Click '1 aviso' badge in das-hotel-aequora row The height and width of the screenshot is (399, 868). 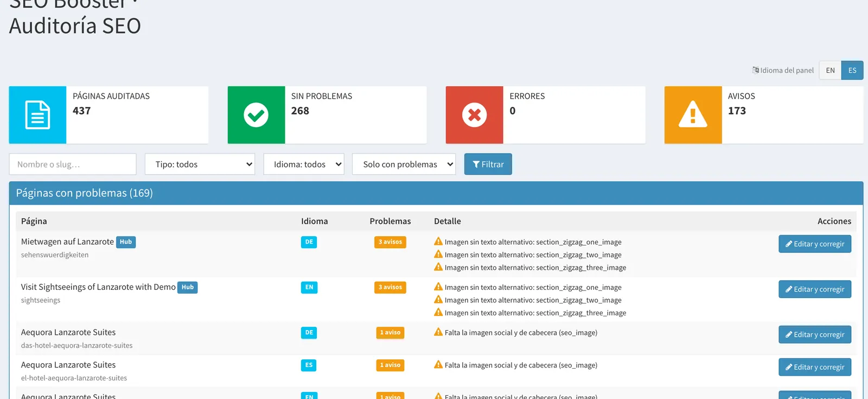390,333
